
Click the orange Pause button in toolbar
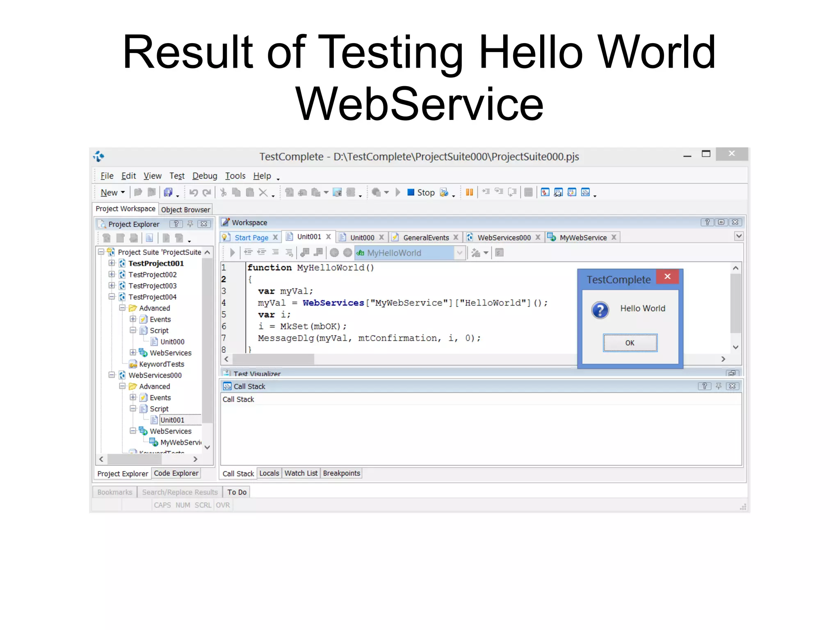pos(470,192)
